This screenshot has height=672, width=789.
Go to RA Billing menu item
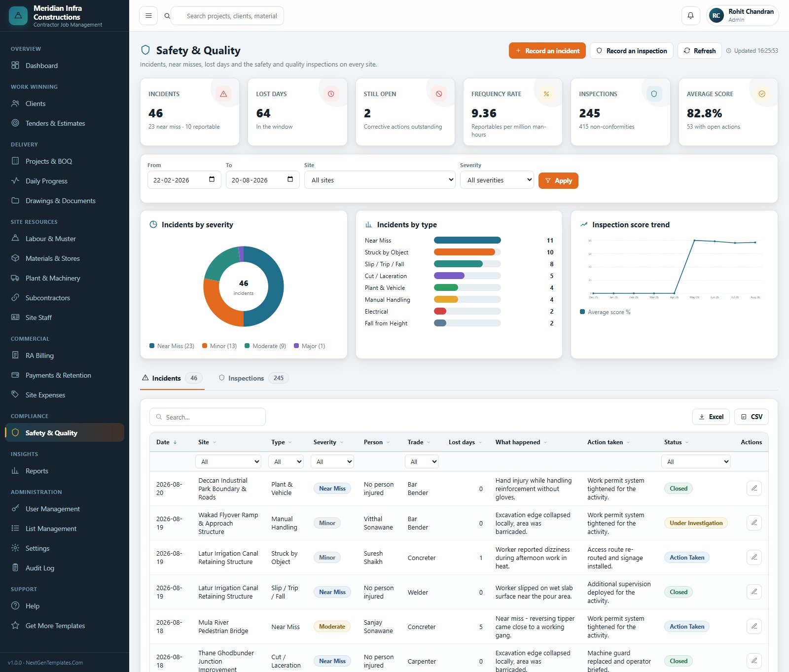tap(39, 355)
